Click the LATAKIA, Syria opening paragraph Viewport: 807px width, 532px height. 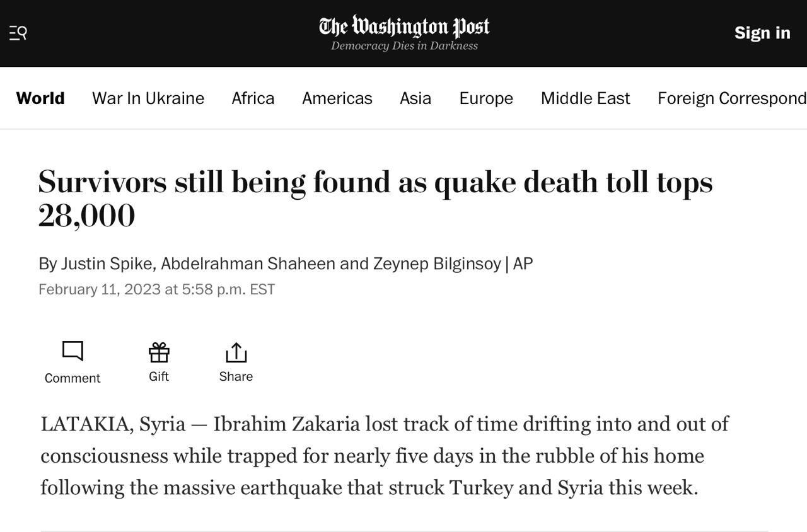click(x=385, y=455)
